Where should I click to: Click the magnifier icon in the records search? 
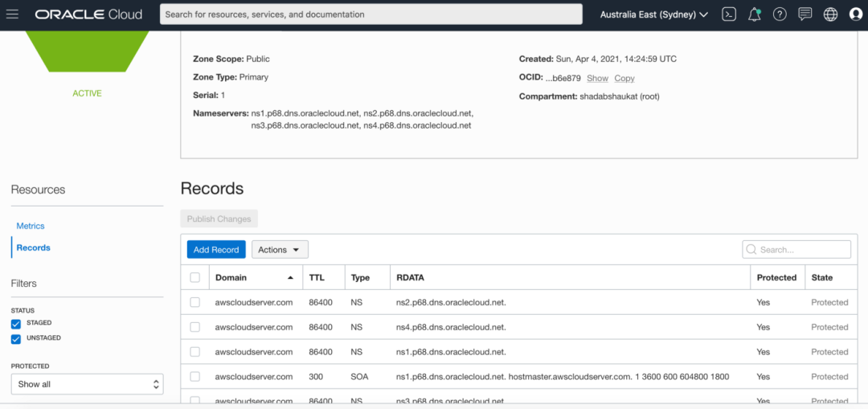tap(751, 250)
